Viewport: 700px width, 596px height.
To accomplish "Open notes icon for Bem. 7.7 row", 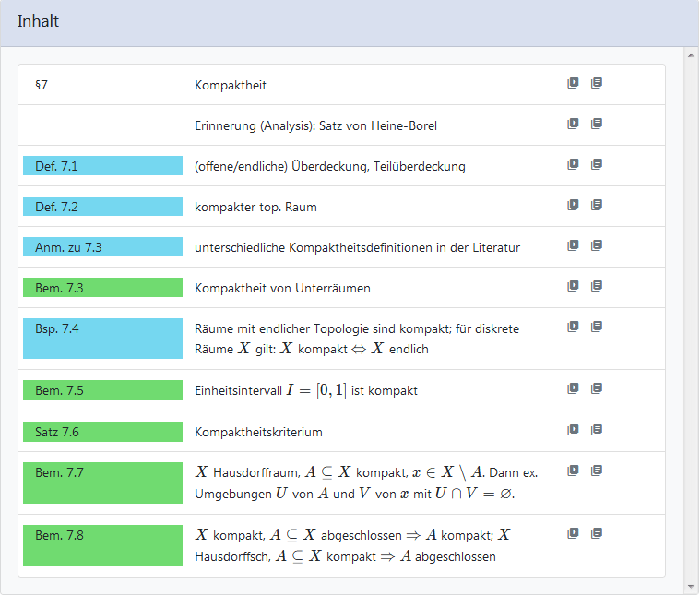I will click(x=597, y=471).
